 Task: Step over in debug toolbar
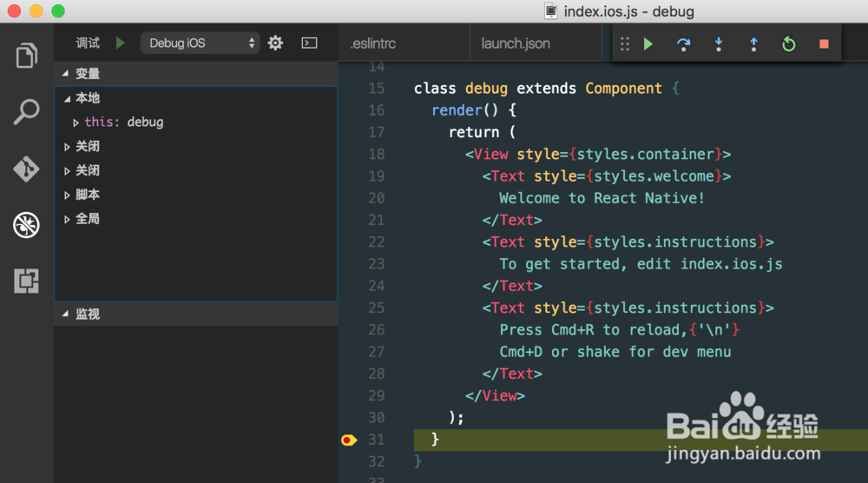[684, 43]
